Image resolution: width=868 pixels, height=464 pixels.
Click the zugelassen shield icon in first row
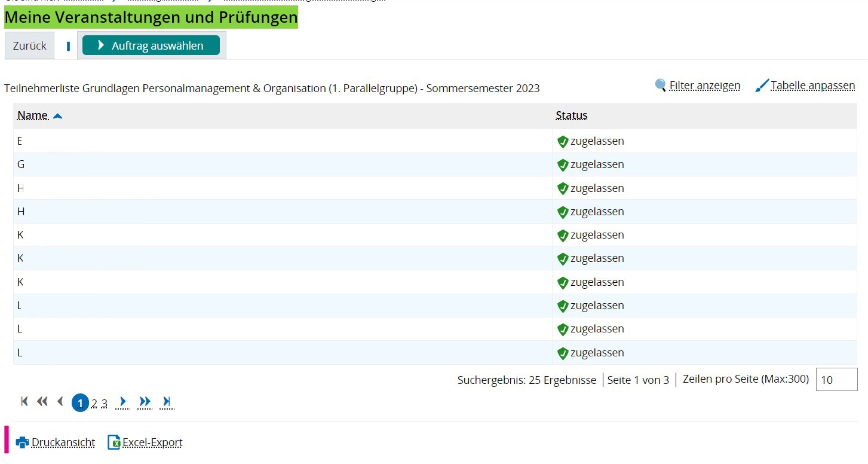[x=562, y=142]
